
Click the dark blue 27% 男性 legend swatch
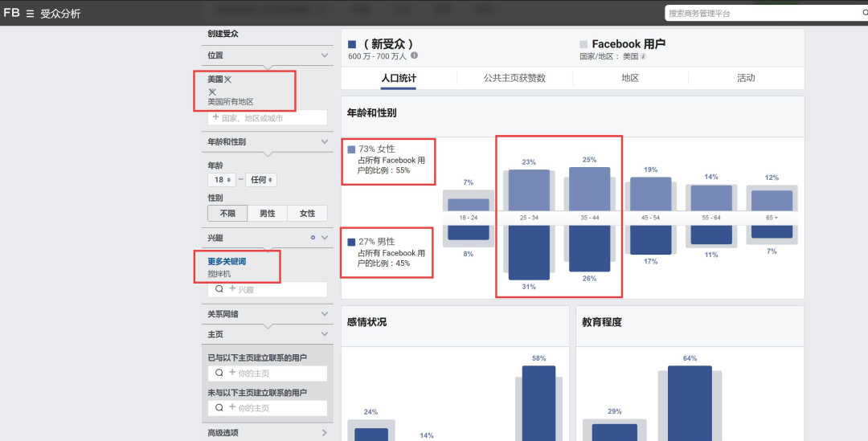pyautogui.click(x=351, y=242)
